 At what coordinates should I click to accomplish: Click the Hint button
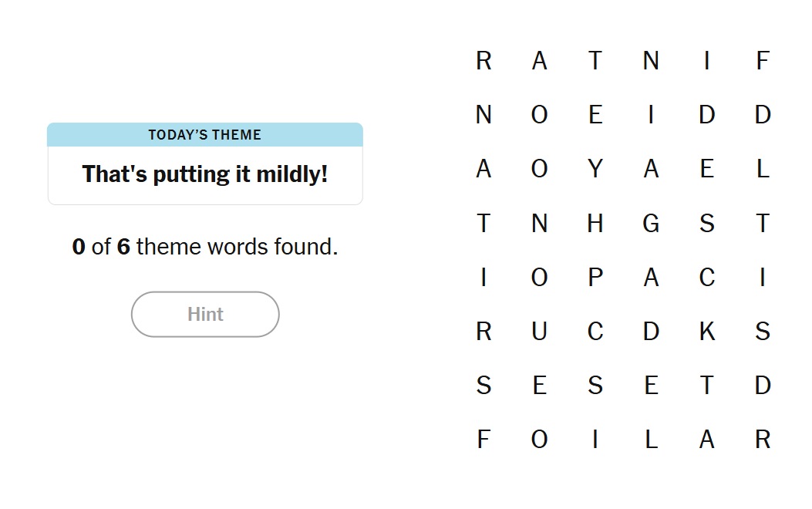205,315
